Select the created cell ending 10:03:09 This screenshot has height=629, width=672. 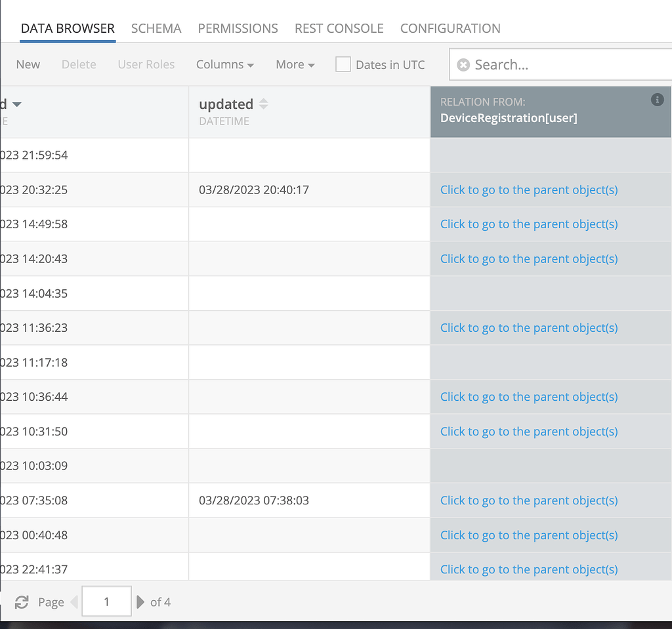pyautogui.click(x=94, y=466)
